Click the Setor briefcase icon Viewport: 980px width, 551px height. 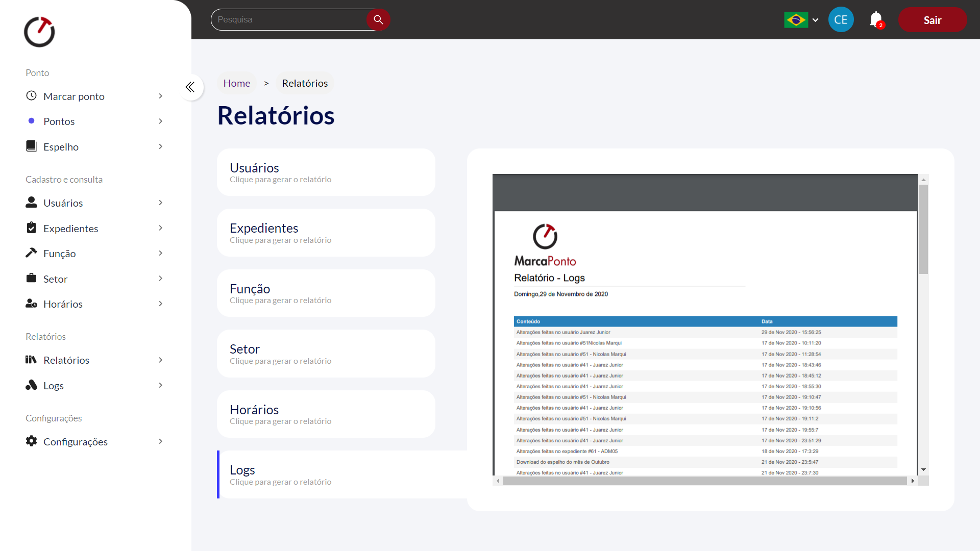coord(31,279)
